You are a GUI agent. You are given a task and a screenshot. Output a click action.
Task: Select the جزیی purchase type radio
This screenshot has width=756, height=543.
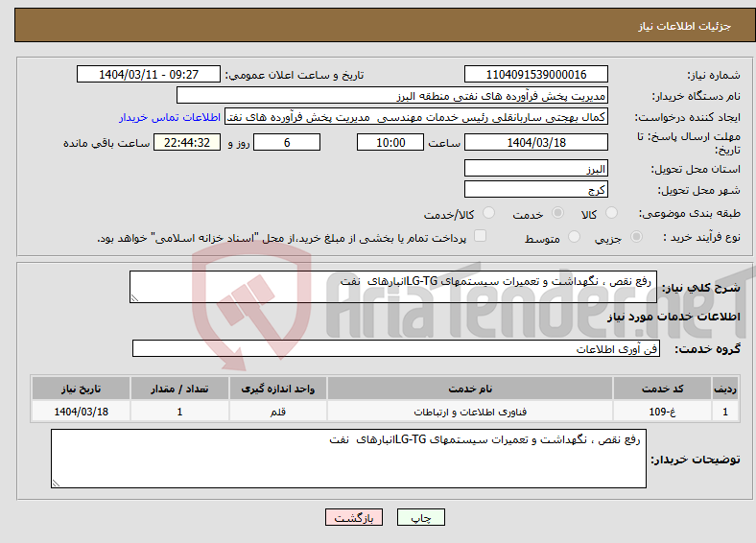[x=636, y=236]
